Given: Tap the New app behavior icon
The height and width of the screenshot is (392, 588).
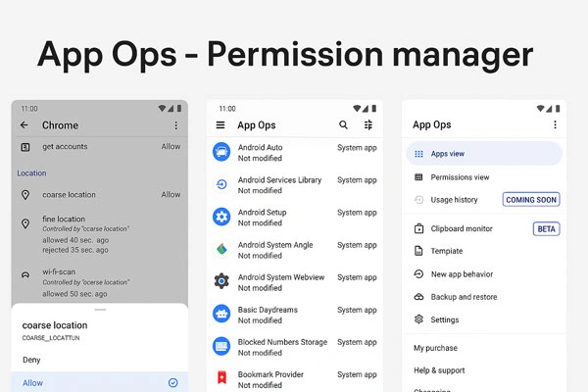Looking at the screenshot, I should click(x=418, y=274).
